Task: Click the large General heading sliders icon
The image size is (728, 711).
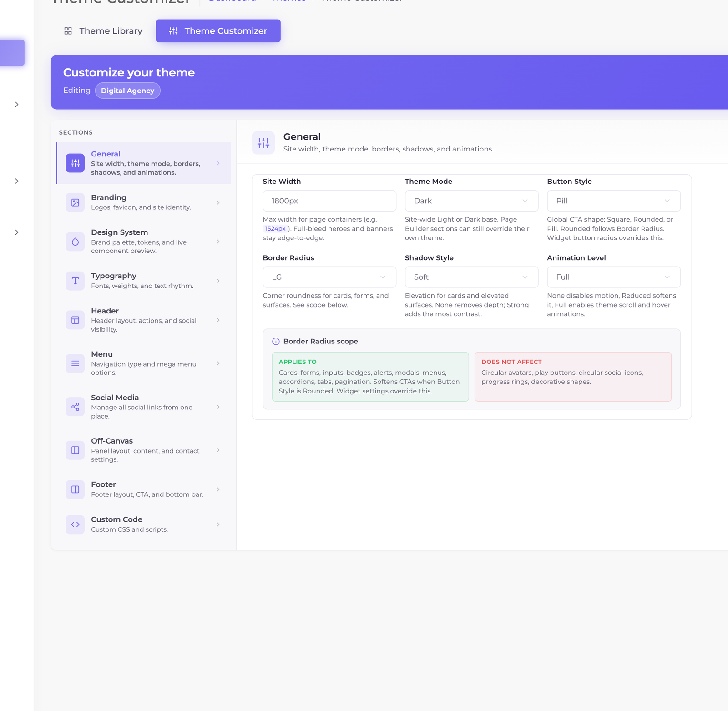Action: tap(263, 143)
